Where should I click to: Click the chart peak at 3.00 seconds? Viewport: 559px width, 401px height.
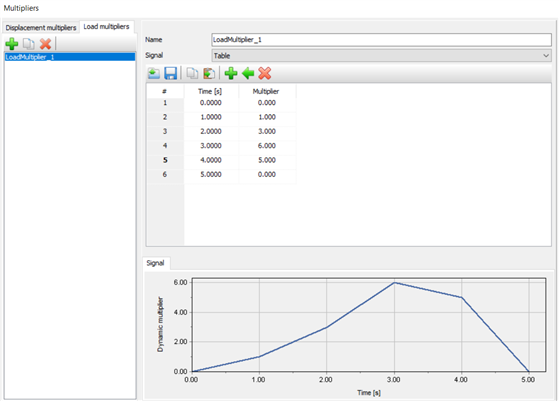394,283
